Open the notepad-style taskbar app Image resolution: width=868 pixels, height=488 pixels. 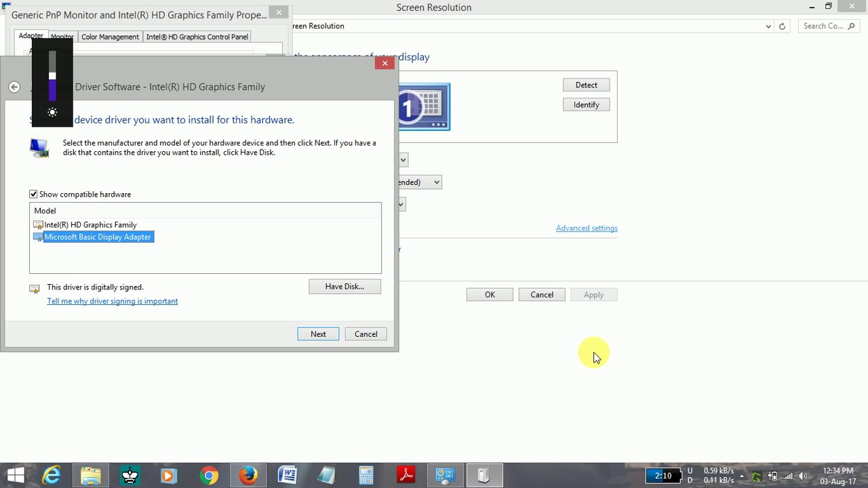(327, 476)
